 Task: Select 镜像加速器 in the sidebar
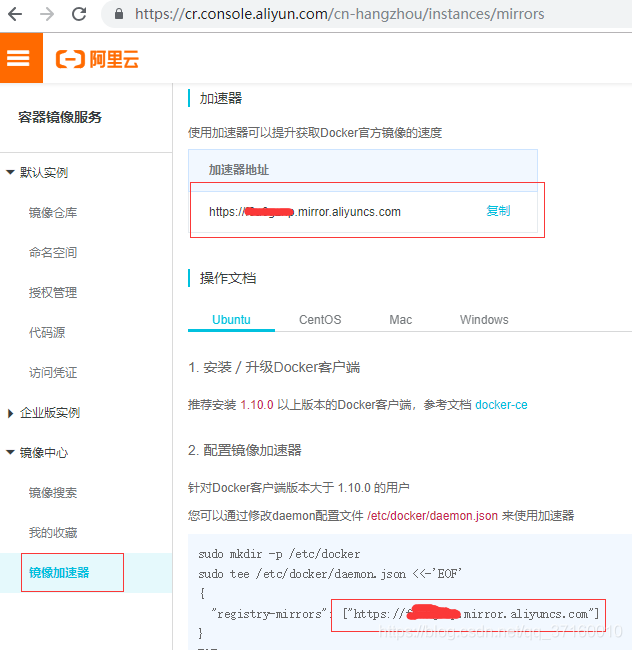(59, 572)
